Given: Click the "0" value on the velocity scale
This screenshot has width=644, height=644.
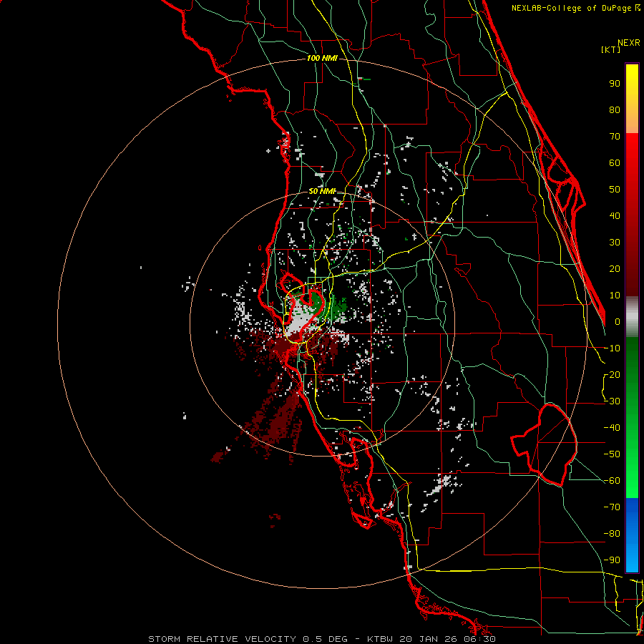Looking at the screenshot, I should tap(618, 321).
